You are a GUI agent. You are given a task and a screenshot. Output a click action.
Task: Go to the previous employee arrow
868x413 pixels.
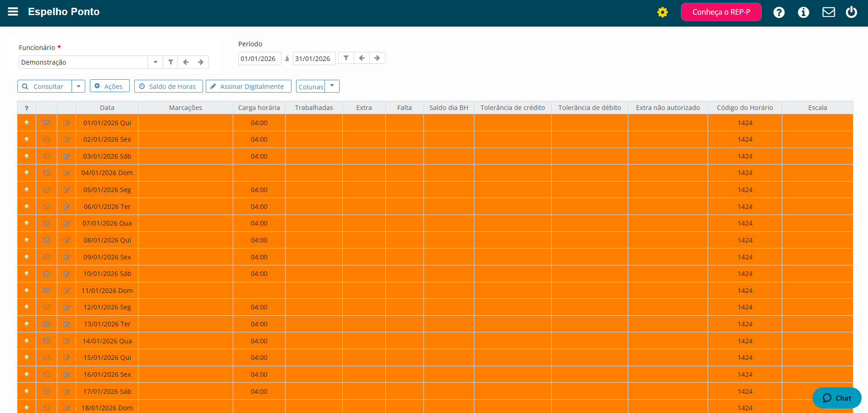click(186, 62)
